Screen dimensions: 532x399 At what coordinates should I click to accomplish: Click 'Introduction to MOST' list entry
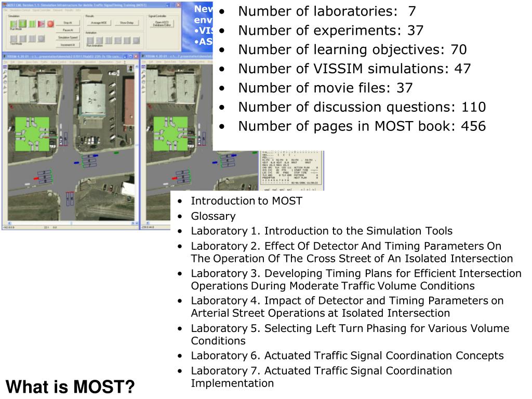[x=246, y=201]
